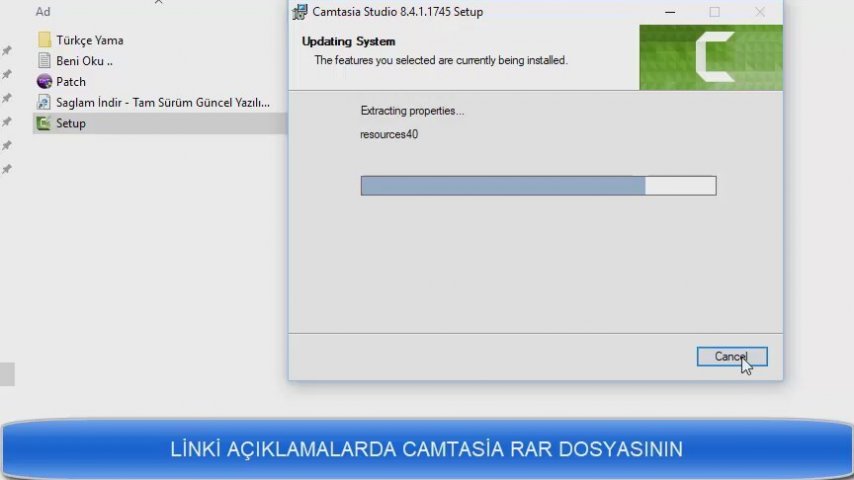Click the Camtasia Setup title bar icon
Viewport: 854px width, 480px height.
(300, 11)
